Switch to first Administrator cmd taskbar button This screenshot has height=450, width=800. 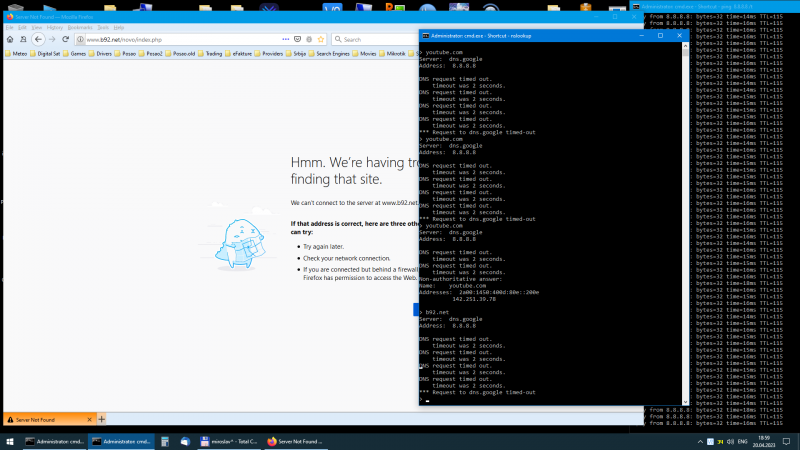[x=55, y=441]
